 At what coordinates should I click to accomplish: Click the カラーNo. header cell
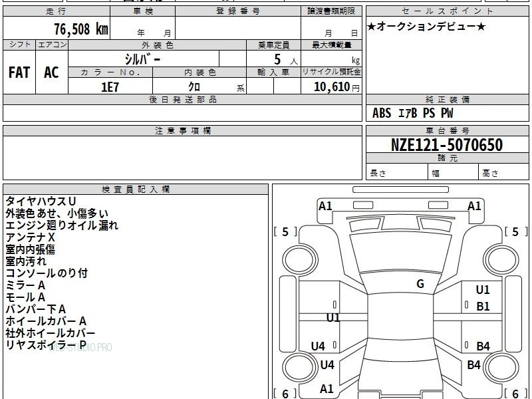[x=110, y=72]
